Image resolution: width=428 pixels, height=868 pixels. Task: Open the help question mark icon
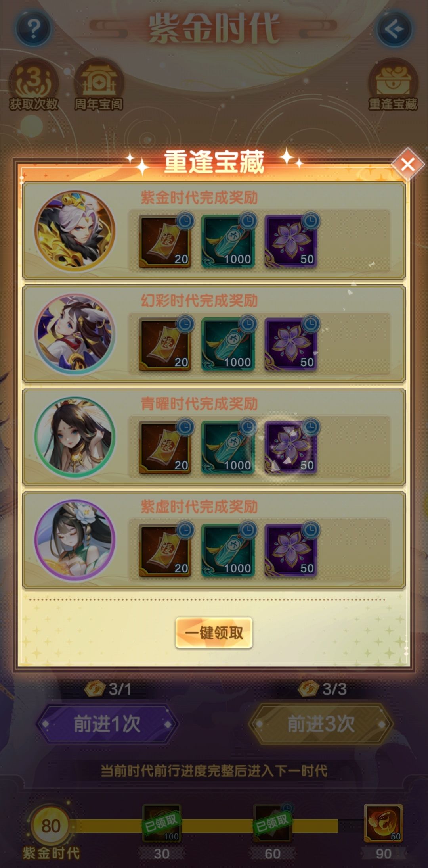[34, 29]
